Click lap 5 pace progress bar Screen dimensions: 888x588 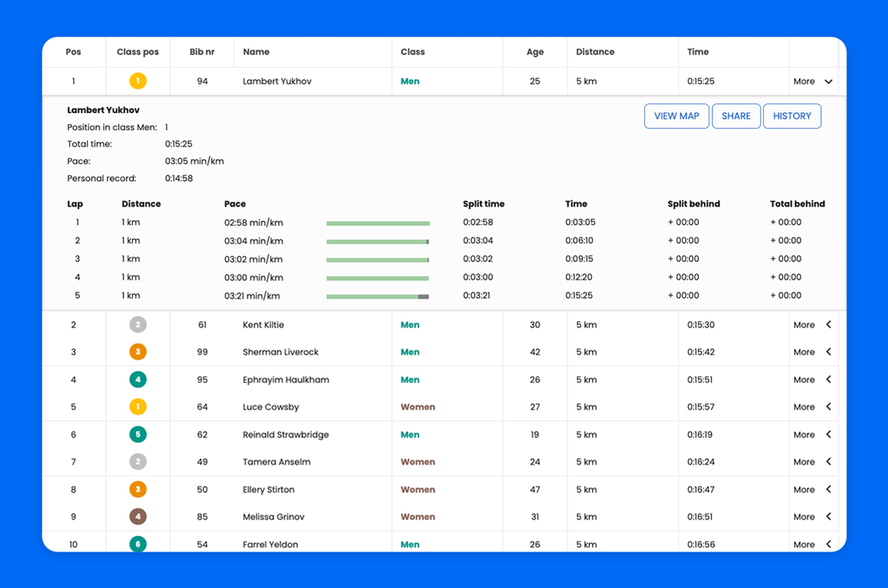coord(377,296)
